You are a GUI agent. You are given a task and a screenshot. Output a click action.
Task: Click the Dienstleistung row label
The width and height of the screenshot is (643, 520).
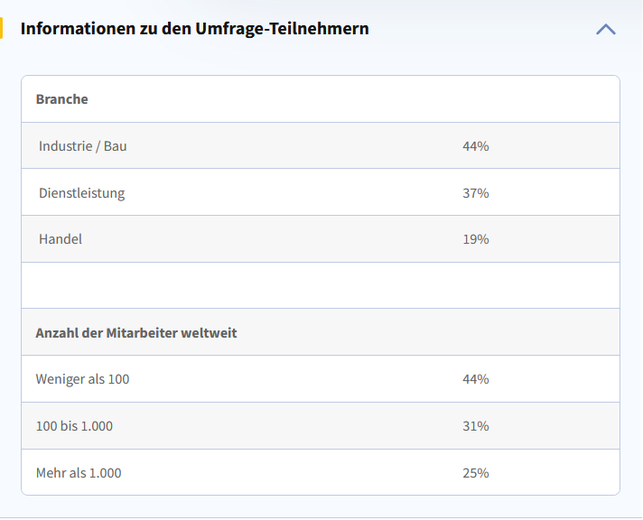[x=82, y=193]
